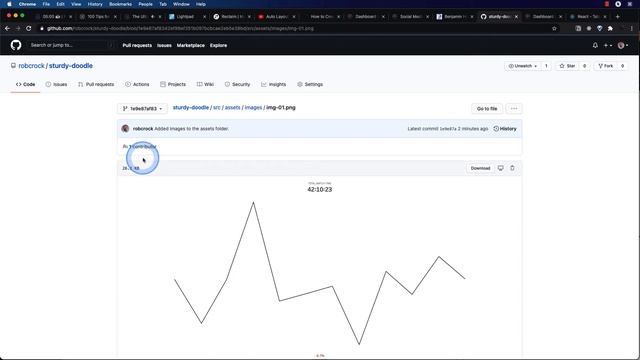
Task: Click sturdy-doodle in the file breadcrumb
Action: pos(191,107)
